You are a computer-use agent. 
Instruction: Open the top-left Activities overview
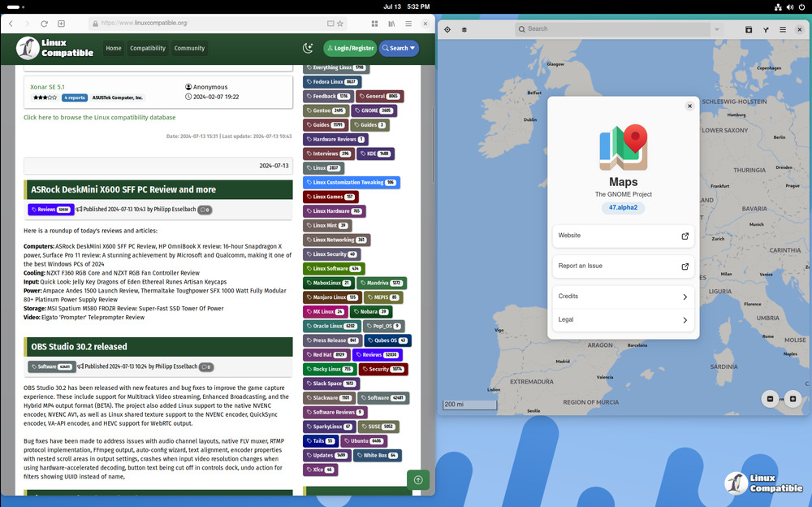[15, 6]
